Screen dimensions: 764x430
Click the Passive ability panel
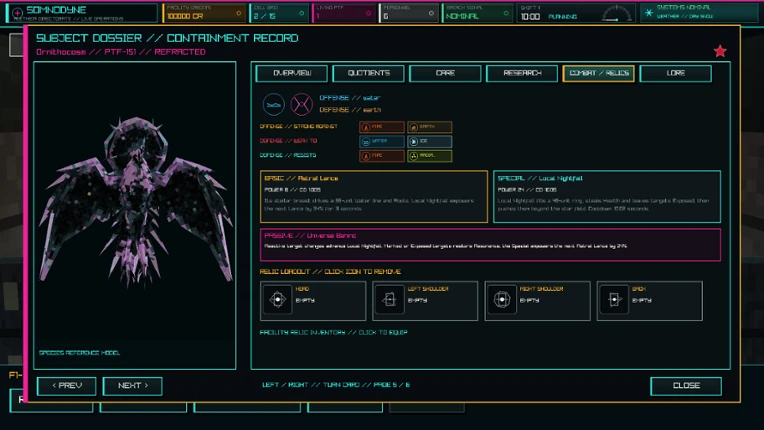click(490, 245)
